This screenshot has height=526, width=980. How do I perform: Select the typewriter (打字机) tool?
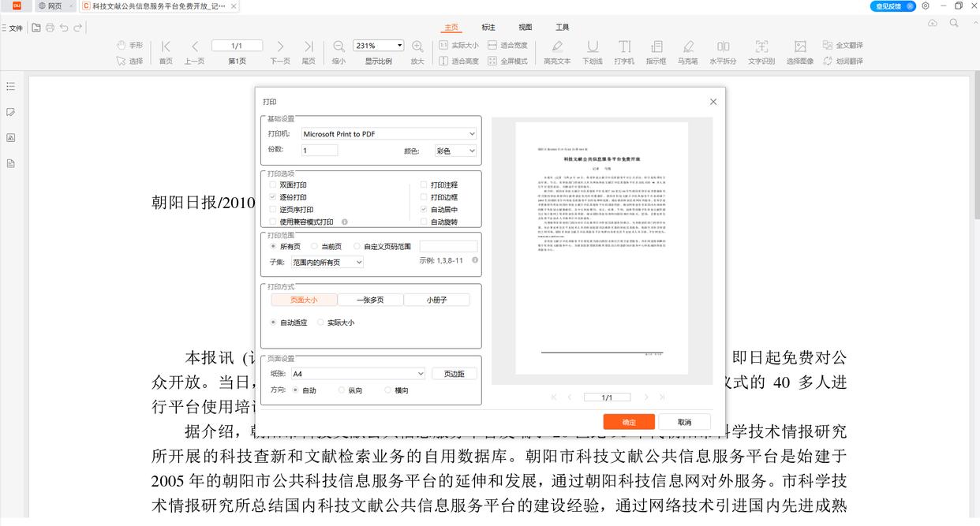(624, 47)
